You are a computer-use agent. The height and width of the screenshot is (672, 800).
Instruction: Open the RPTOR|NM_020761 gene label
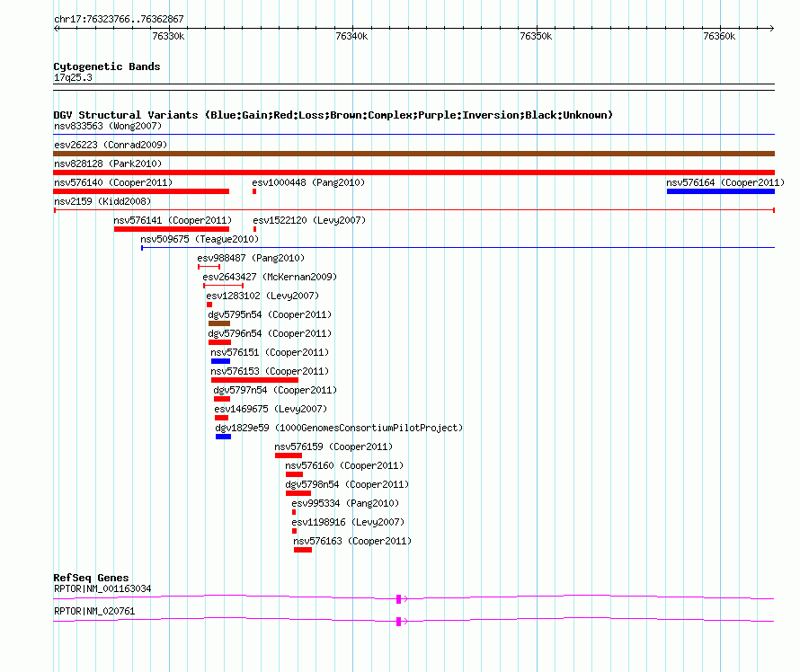(94, 611)
